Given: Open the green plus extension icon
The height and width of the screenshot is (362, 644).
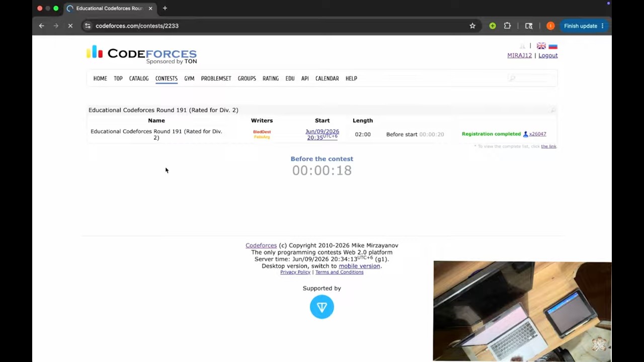Looking at the screenshot, I should pos(493,26).
